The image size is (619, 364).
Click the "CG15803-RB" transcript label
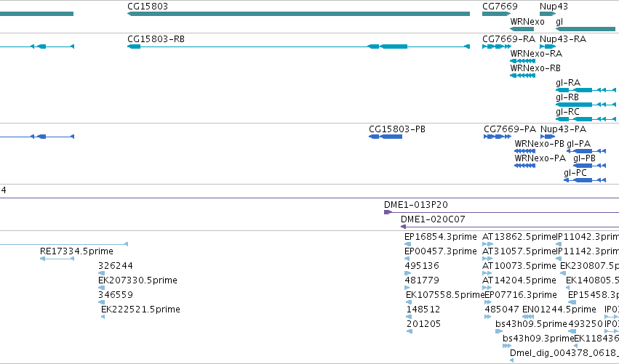(x=156, y=39)
